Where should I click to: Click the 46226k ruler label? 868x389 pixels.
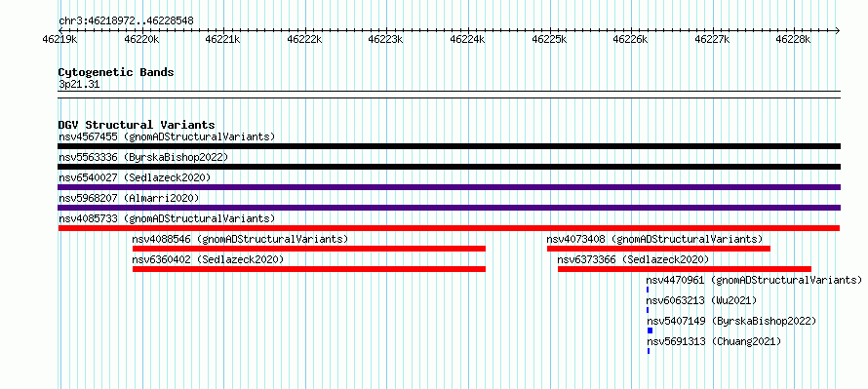click(x=630, y=39)
